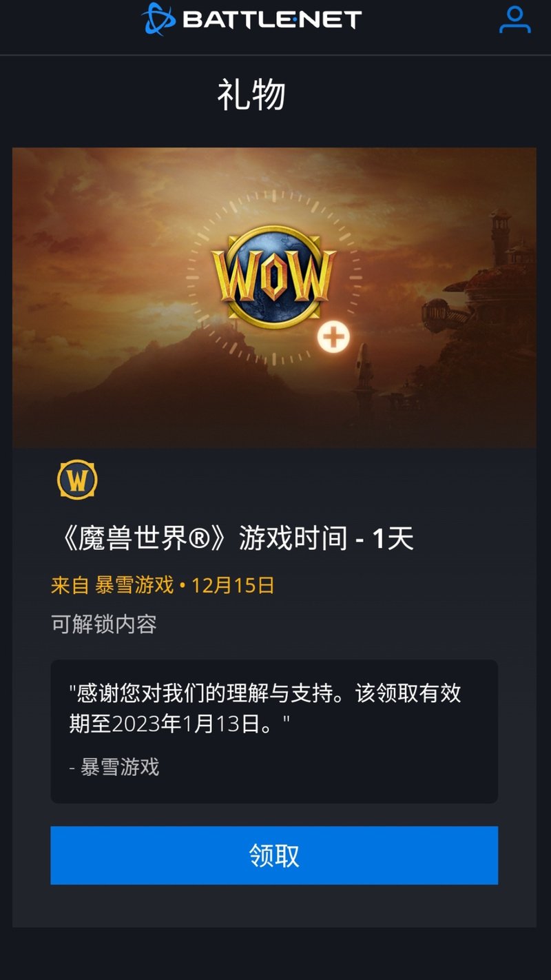Tap the BATTLE.NET wordmark text
Screen dimensions: 551x980
tap(272, 19)
